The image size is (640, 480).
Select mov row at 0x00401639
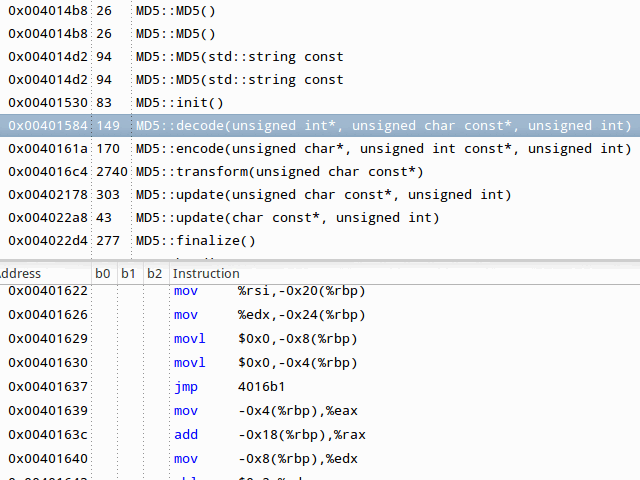320,411
